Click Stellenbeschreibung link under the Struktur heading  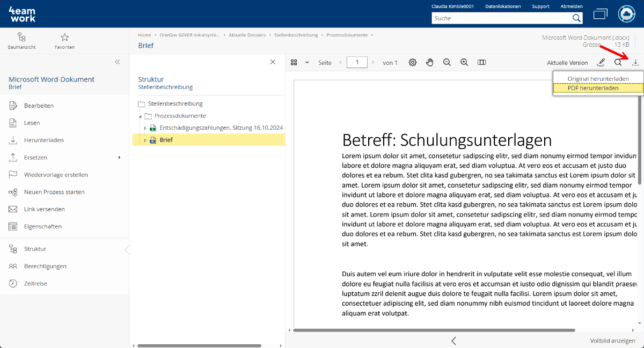165,87
